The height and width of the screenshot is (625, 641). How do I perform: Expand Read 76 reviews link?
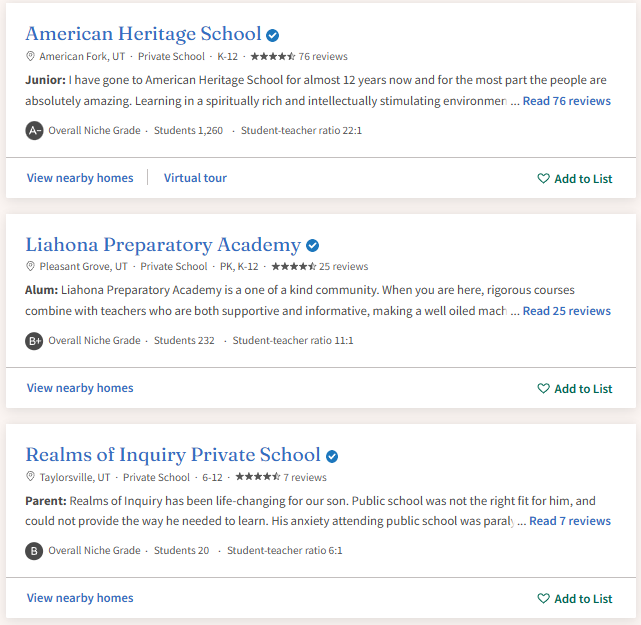(567, 101)
